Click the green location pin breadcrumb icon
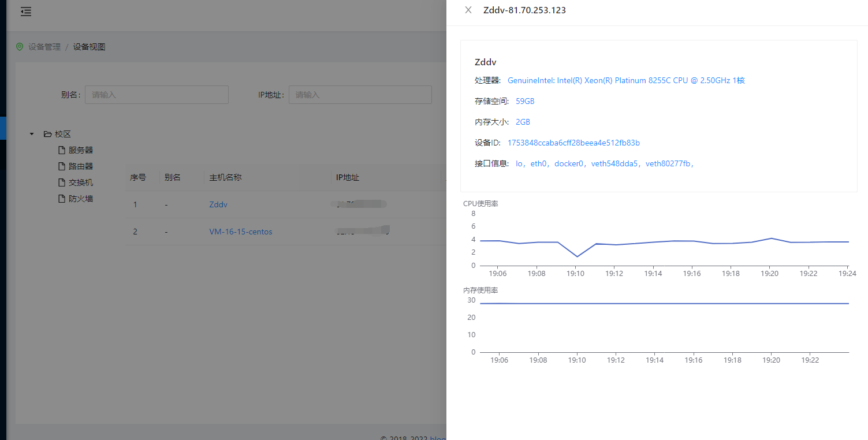The image size is (868, 440). coord(20,47)
